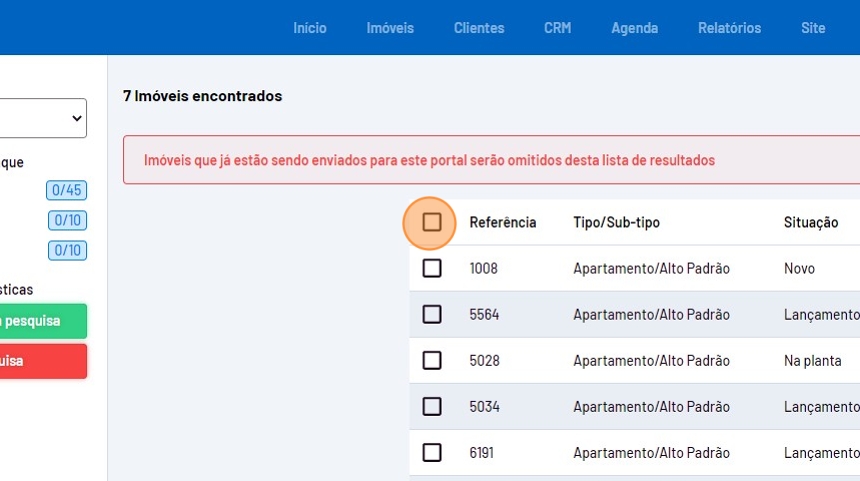Click the Referência column header
This screenshot has width=860, height=481.
click(x=503, y=222)
